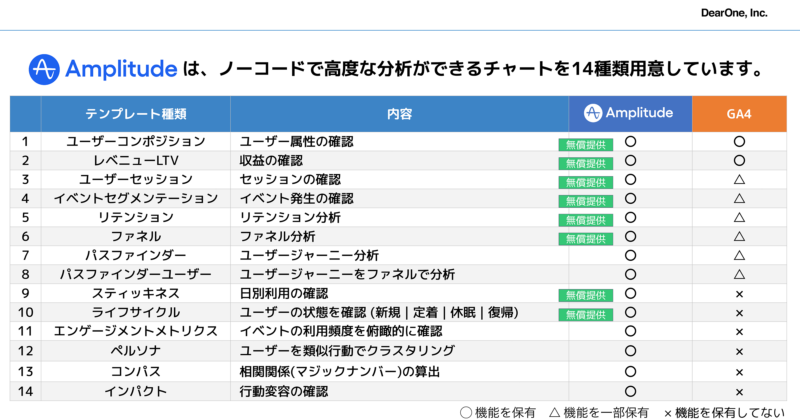The height and width of the screenshot is (420, 800).
Task: Select the エンゲージメントメトリクス cell
Action: pos(136,331)
